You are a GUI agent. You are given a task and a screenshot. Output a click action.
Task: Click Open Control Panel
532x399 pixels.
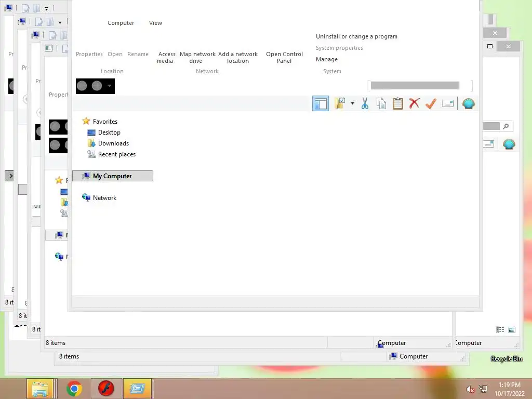click(284, 57)
